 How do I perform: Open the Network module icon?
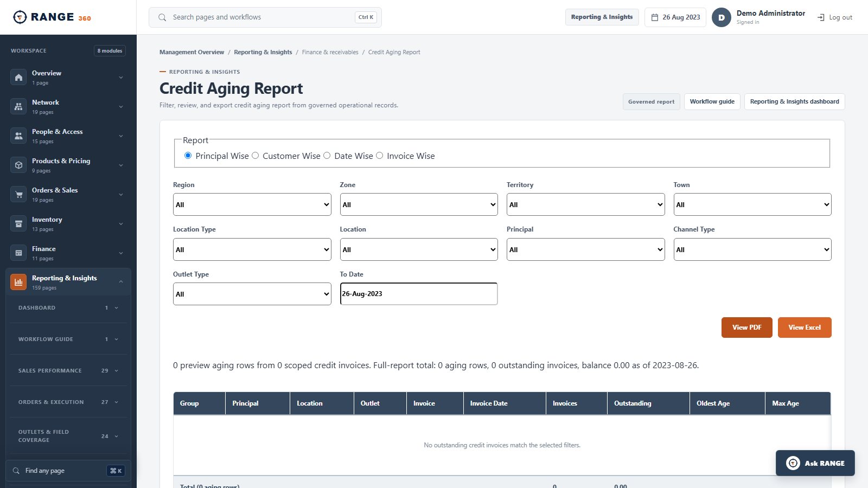pyautogui.click(x=18, y=107)
